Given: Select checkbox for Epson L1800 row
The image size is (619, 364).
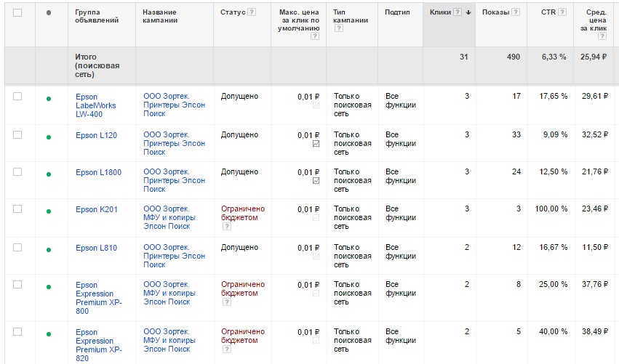Looking at the screenshot, I should pyautogui.click(x=17, y=172).
